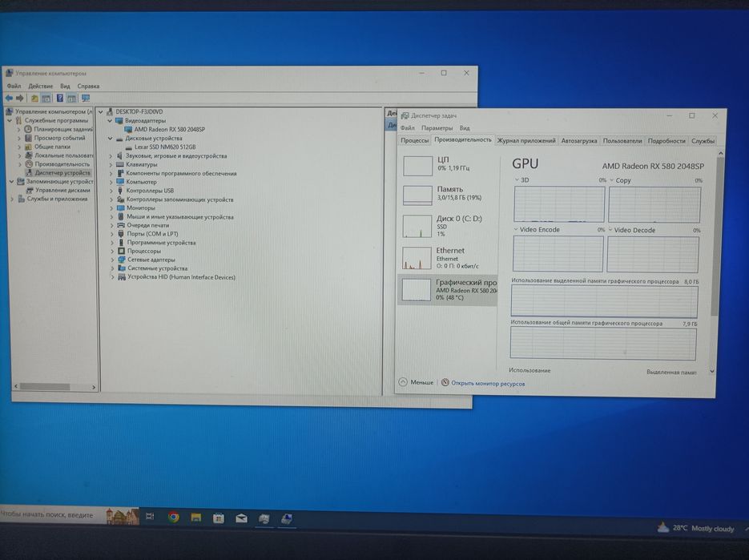Switch to the Автозагрузка tab
Screen dimensions: 749x560
pyautogui.click(x=579, y=140)
